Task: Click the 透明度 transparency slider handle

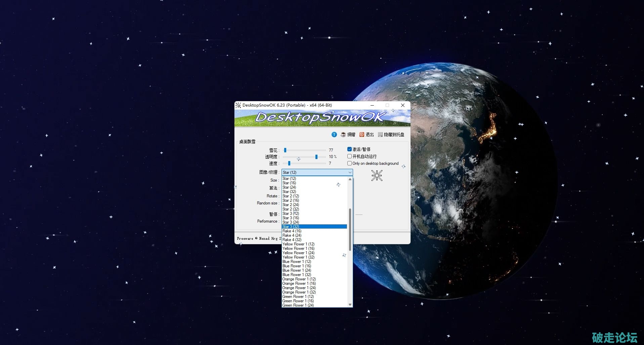Action: (316, 157)
